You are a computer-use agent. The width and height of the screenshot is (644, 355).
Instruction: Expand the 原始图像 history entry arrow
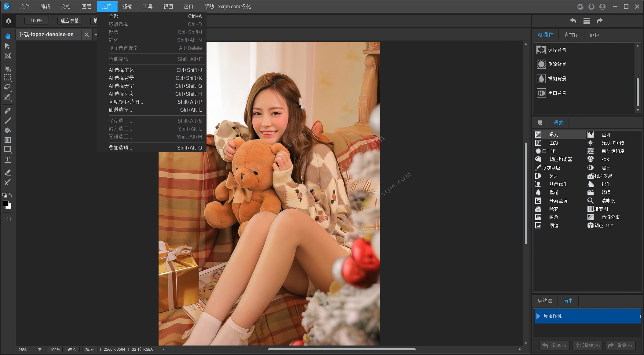538,316
